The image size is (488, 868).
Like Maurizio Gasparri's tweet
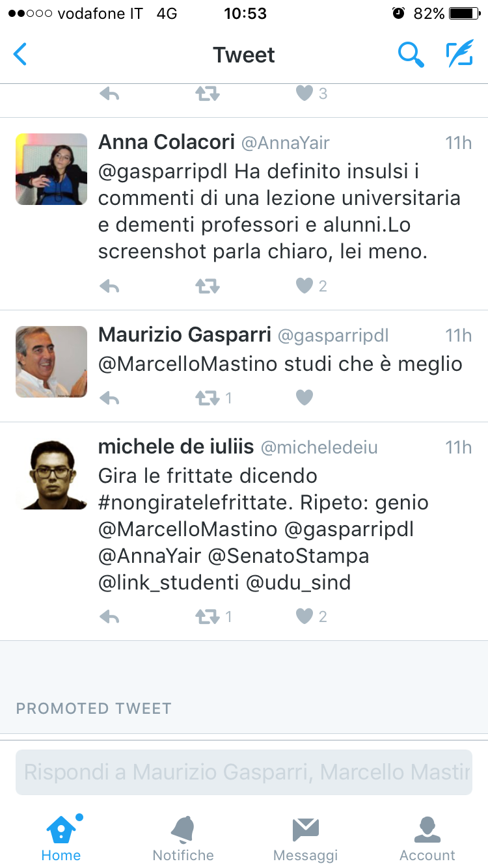pyautogui.click(x=305, y=398)
